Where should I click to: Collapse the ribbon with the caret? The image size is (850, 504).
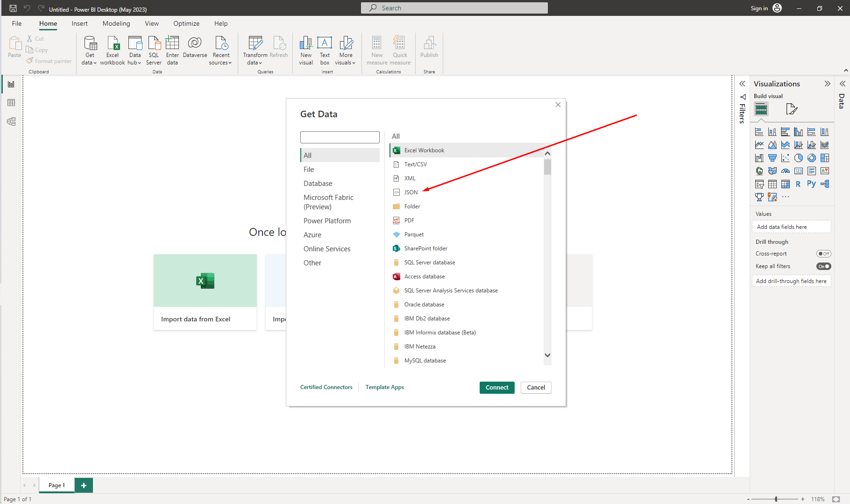point(846,71)
